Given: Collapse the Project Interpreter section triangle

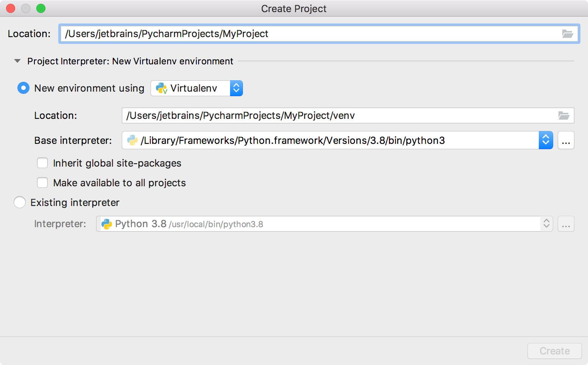Looking at the screenshot, I should 17,61.
